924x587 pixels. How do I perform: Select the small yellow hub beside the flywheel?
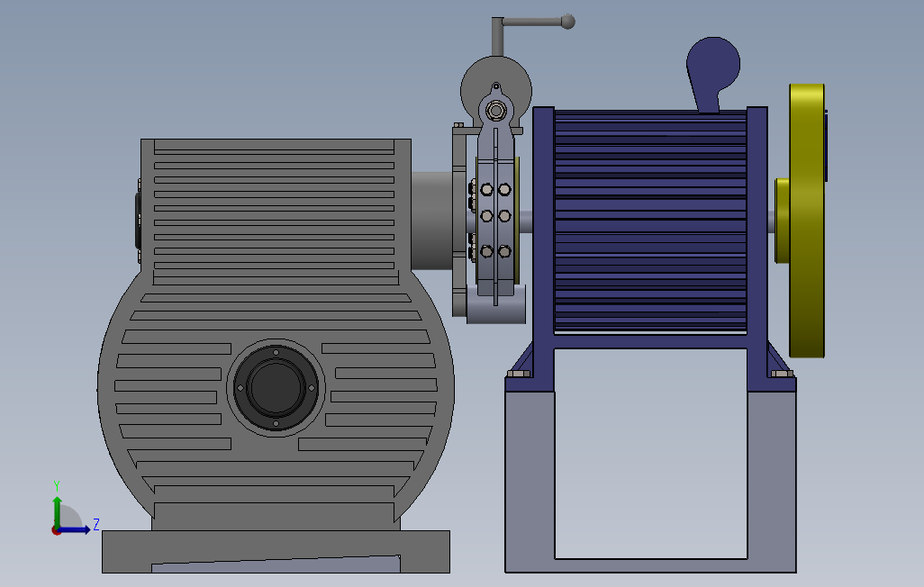click(x=782, y=221)
